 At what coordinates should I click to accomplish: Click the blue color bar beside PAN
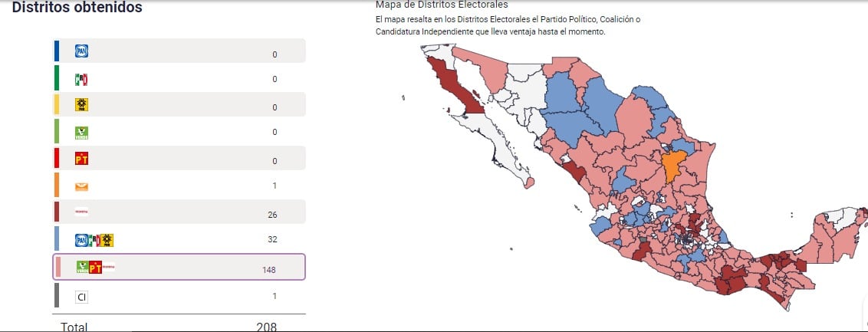57,51
